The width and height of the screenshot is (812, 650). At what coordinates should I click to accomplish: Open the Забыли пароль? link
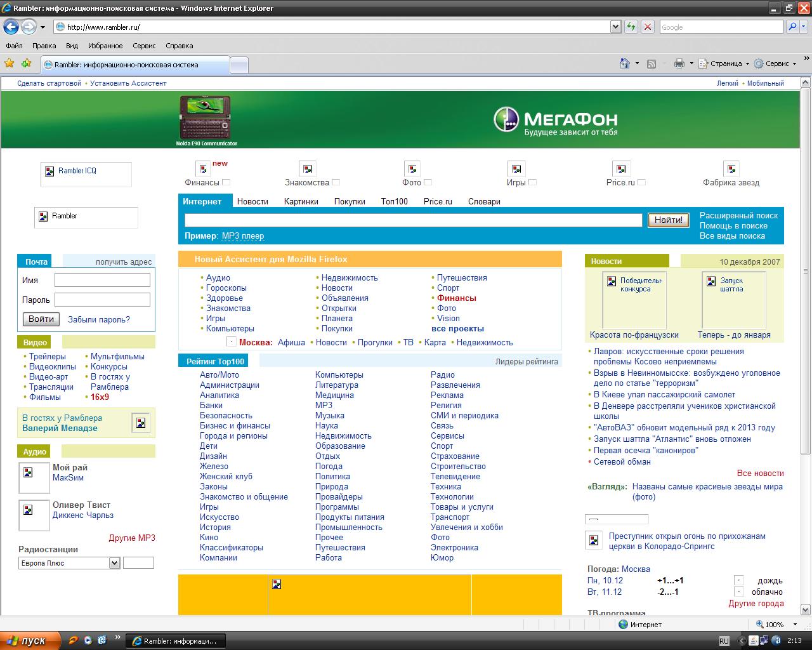pyautogui.click(x=99, y=319)
